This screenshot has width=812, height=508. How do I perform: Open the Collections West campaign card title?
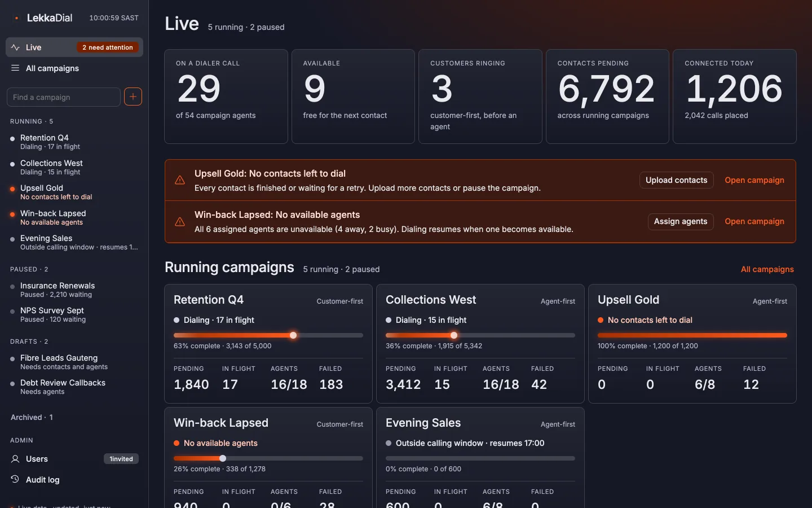click(x=431, y=300)
